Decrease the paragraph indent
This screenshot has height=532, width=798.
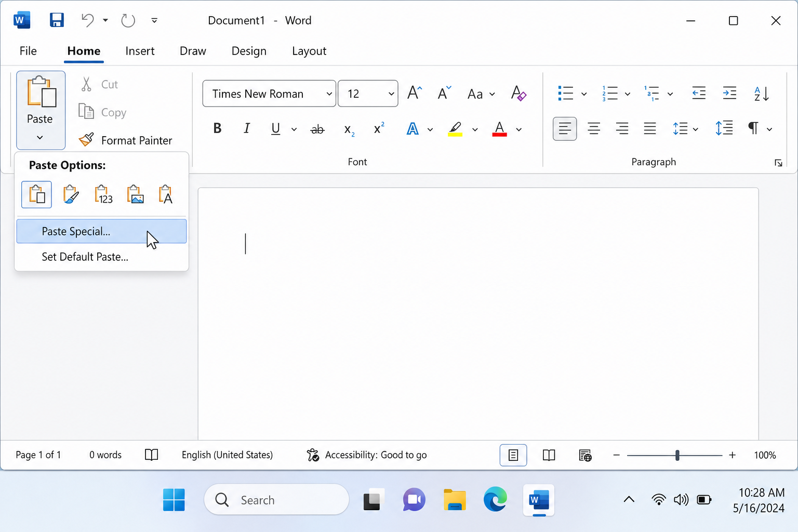[x=699, y=94]
